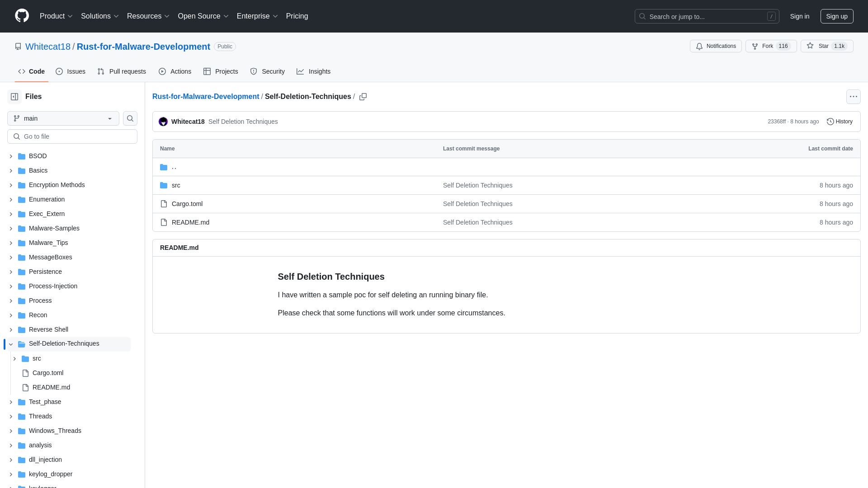This screenshot has width=868, height=488.
Task: Expand the Encryption Methods folder chevron
Action: [x=11, y=185]
